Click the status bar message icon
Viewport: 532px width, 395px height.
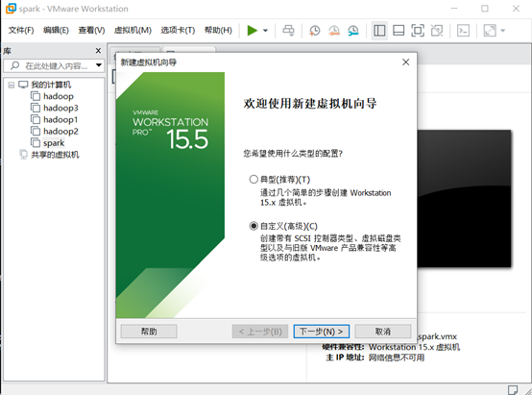click(513, 389)
